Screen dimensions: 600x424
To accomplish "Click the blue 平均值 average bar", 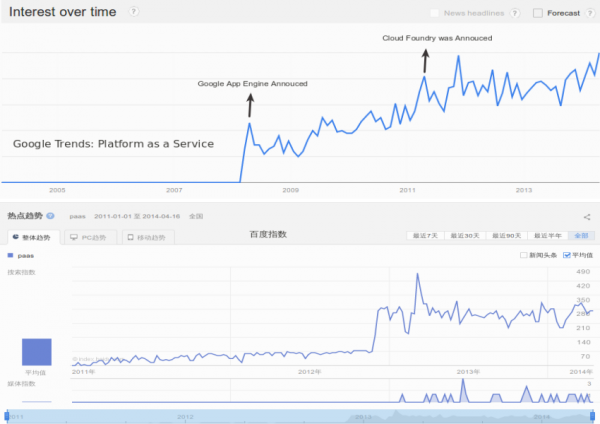I will click(x=37, y=352).
